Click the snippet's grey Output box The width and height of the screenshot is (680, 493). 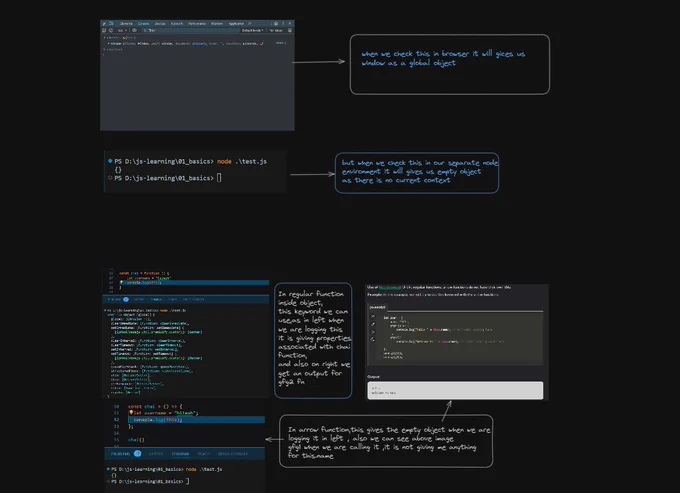click(455, 390)
